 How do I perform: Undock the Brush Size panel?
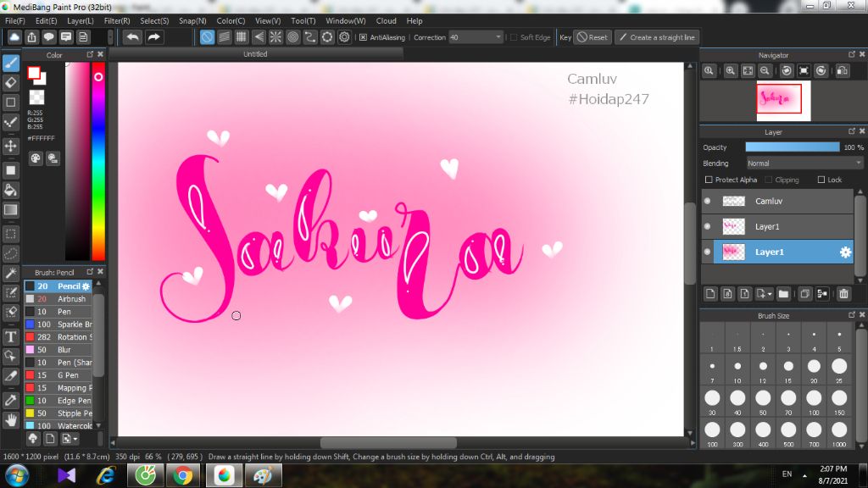click(851, 315)
